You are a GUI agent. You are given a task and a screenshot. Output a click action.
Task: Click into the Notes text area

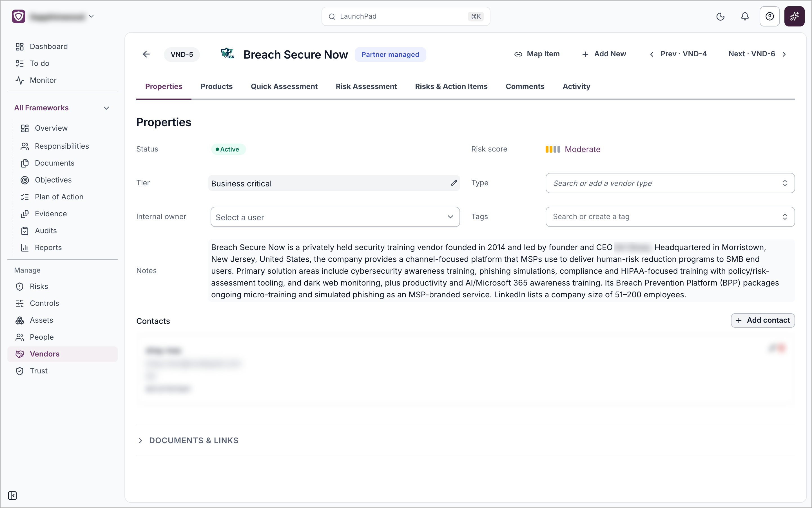501,271
